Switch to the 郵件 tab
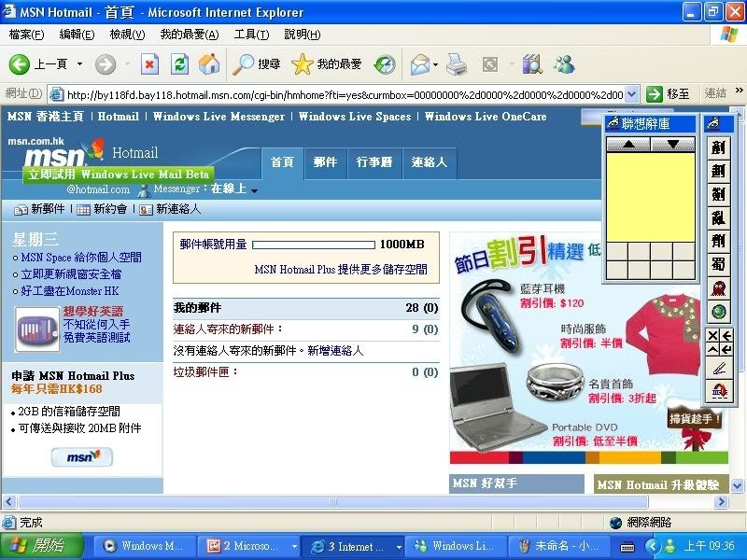This screenshot has width=747, height=560. pyautogui.click(x=325, y=162)
